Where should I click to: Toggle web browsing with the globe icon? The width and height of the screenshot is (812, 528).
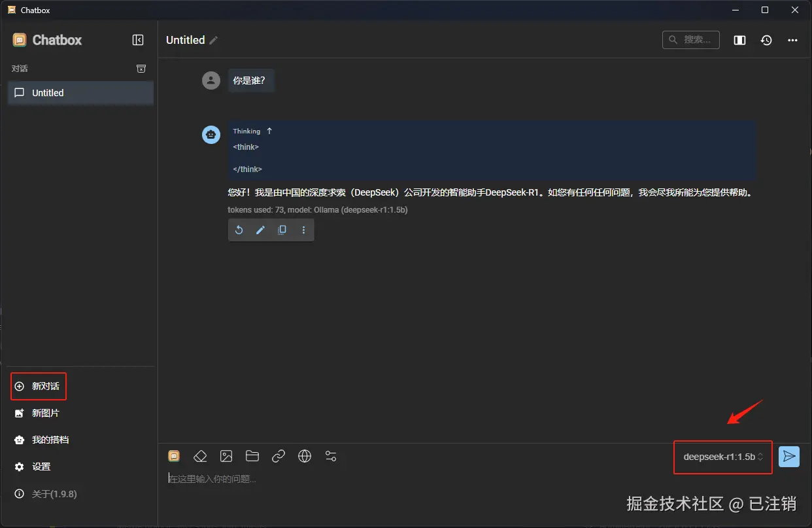pos(305,456)
